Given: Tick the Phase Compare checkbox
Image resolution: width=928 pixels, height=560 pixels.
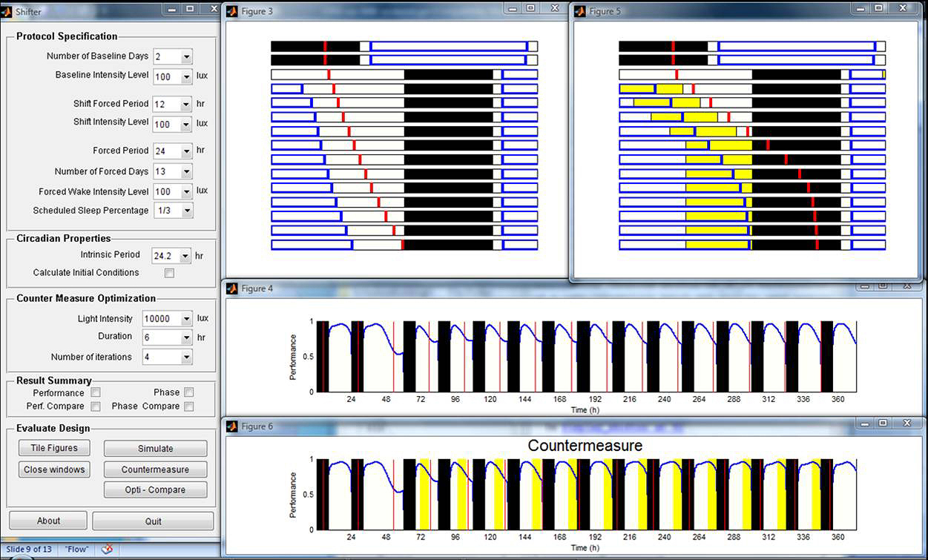Looking at the screenshot, I should tap(189, 406).
